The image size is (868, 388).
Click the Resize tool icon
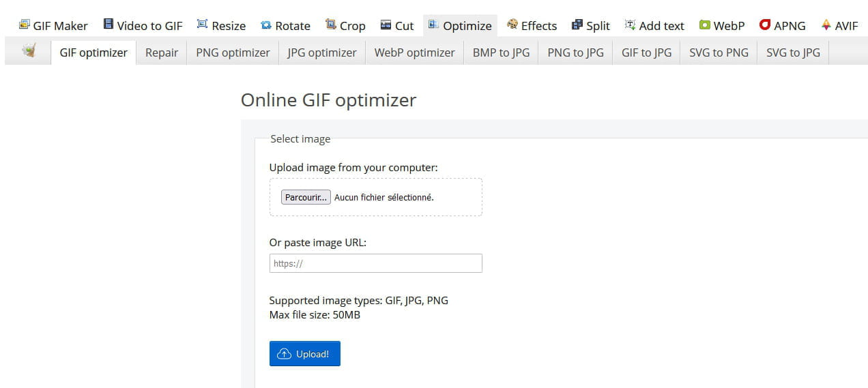pos(202,25)
